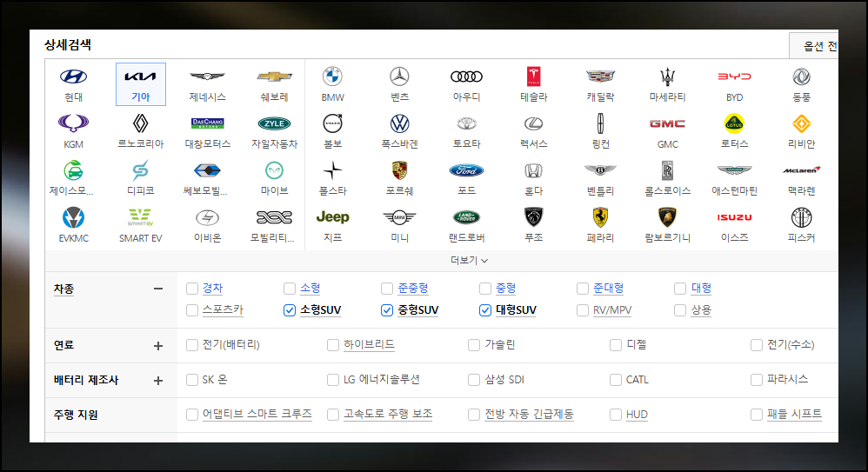Screen dimensions: 868x472
Task: Check the 소형 vehicle type checkbox
Action: (x=290, y=289)
